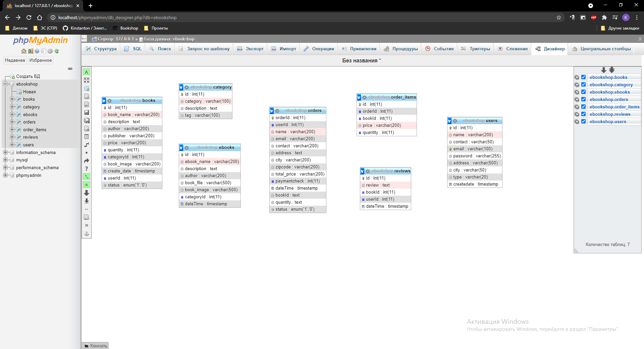Image resolution: width=644 pixels, height=349 pixels.
Task: Click the grid snap icon in designer toolbar
Action: click(x=87, y=185)
